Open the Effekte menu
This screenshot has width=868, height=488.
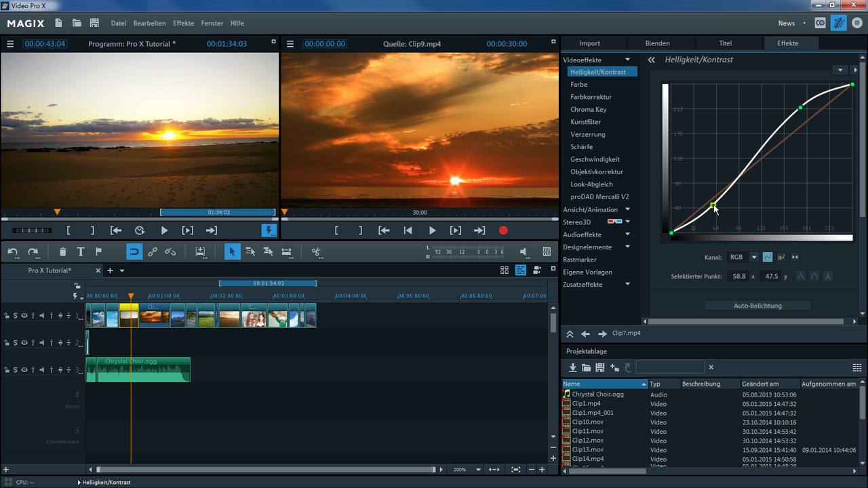[x=183, y=23]
